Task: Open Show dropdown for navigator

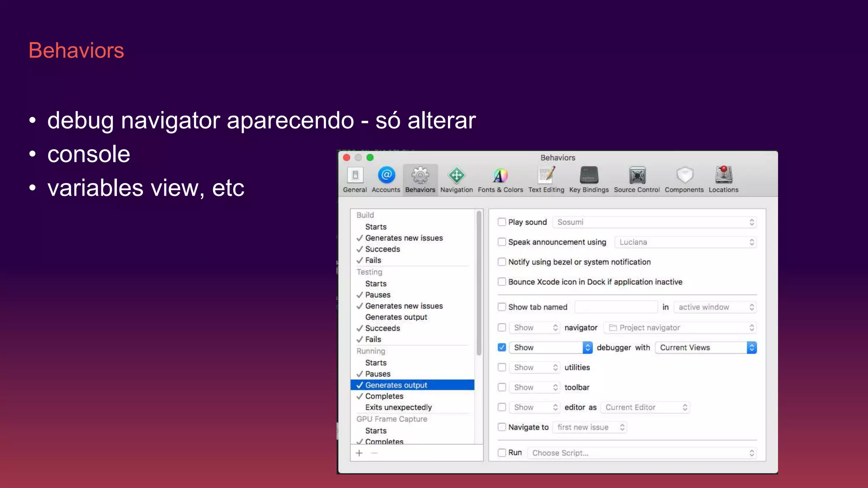Action: [535, 327]
